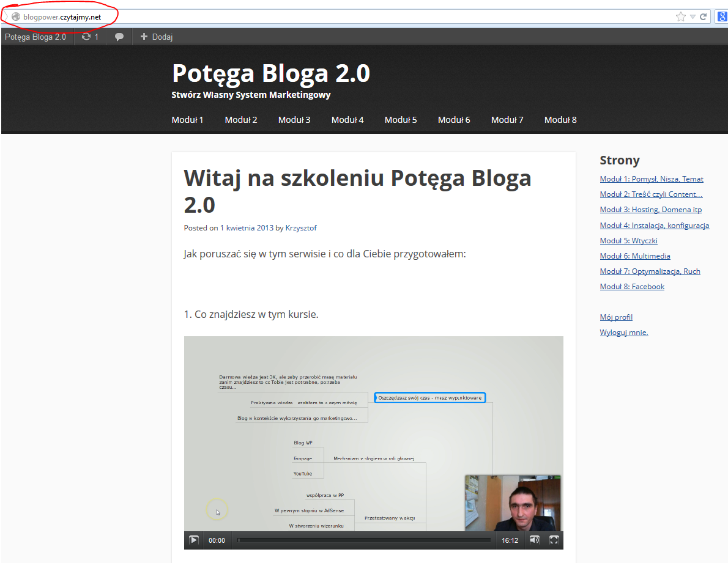Select Moduł 8 in the top navigation
728x563 pixels.
(x=560, y=120)
